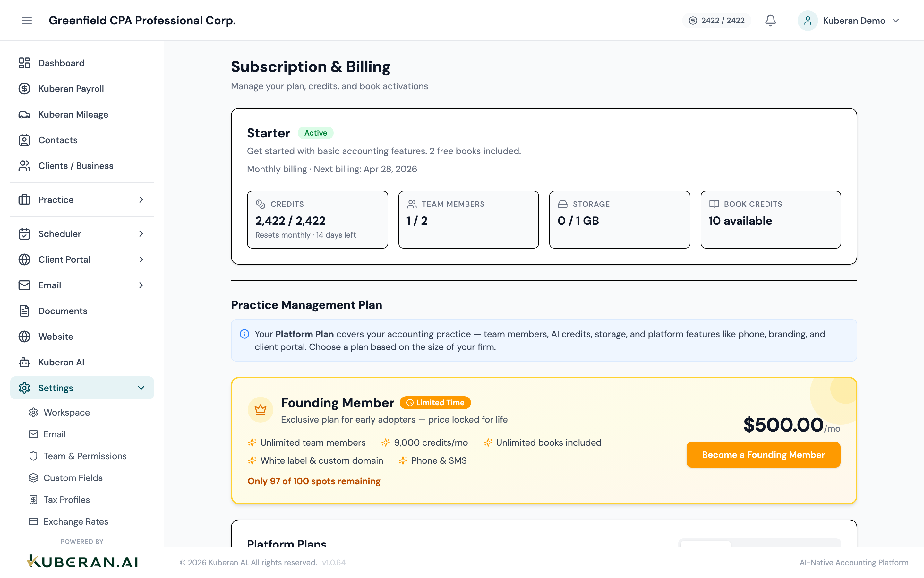Click the Settings gear icon

pyautogui.click(x=24, y=388)
